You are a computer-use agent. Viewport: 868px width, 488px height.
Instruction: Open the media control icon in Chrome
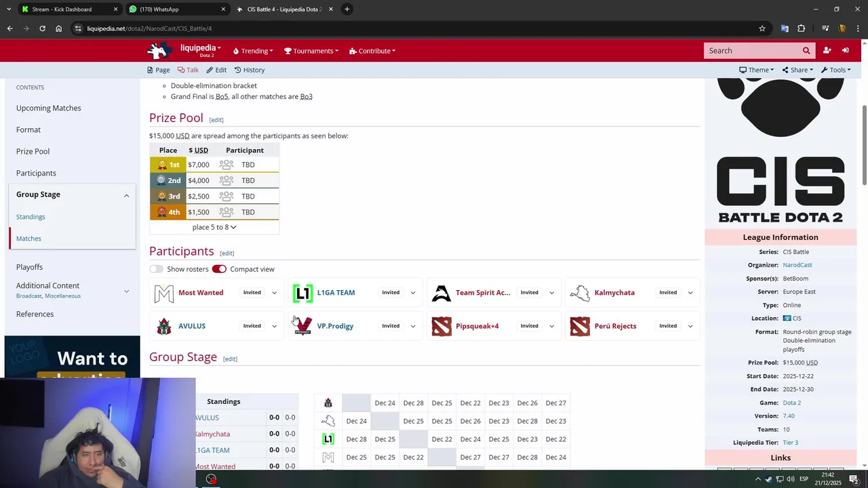tap(825, 28)
